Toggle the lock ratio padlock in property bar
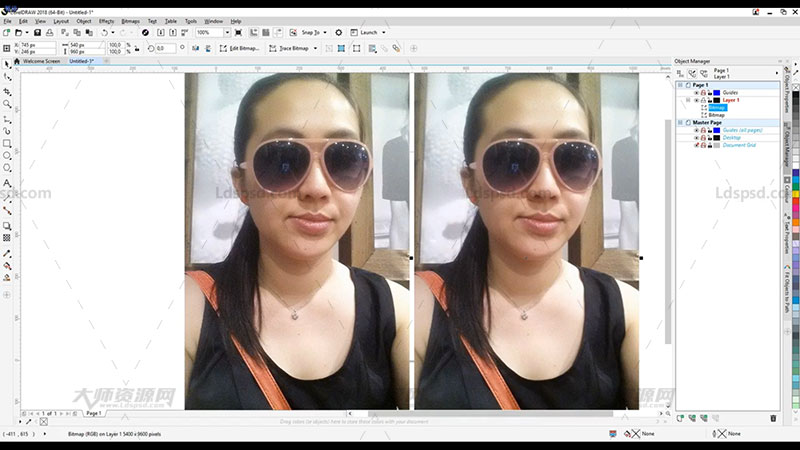The height and width of the screenshot is (450, 800). (x=137, y=48)
